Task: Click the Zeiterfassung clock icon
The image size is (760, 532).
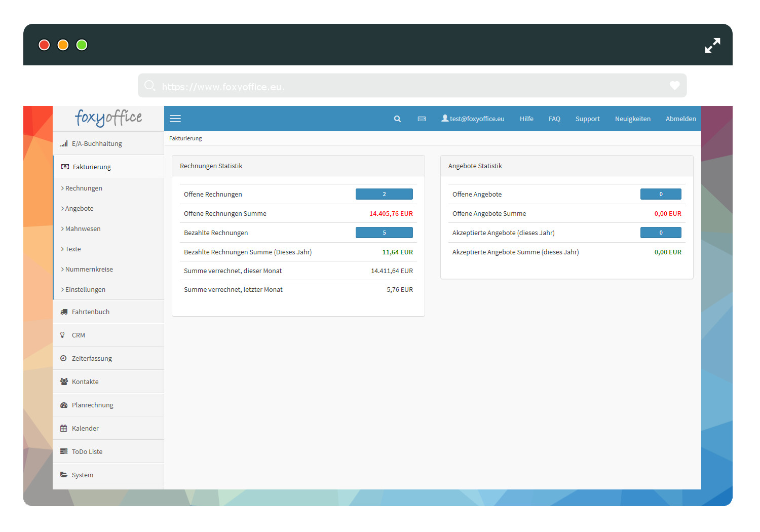Action: (x=63, y=359)
